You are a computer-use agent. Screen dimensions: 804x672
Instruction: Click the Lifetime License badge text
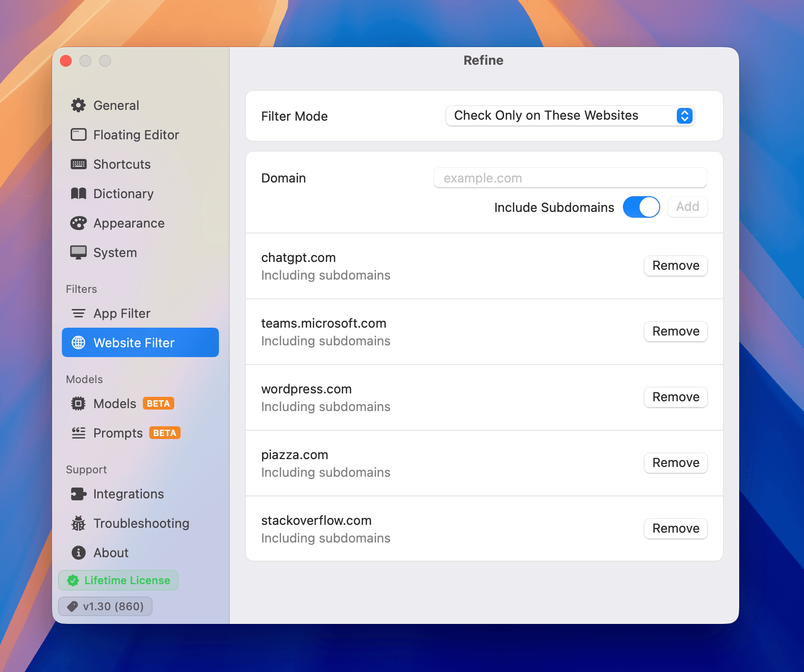[127, 580]
